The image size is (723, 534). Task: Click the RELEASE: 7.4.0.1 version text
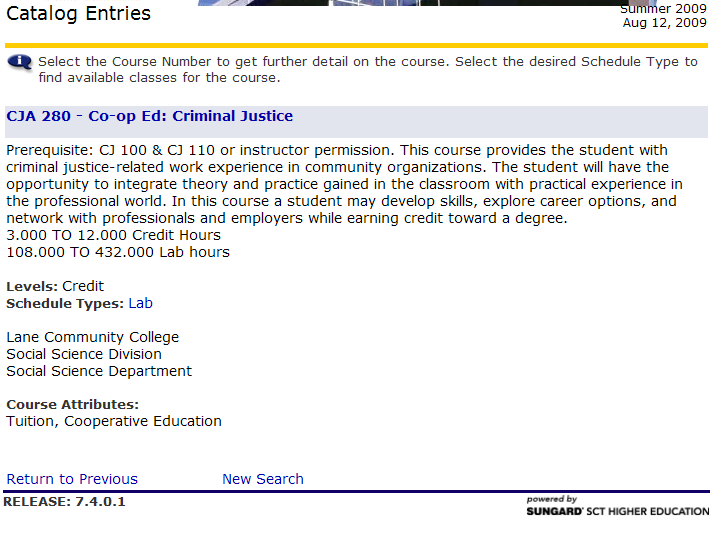pyautogui.click(x=66, y=501)
